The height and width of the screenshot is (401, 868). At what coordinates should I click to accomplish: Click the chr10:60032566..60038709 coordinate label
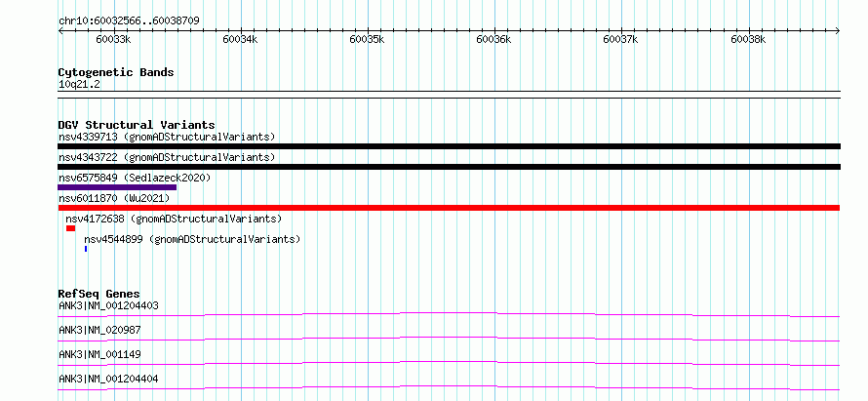tap(129, 20)
